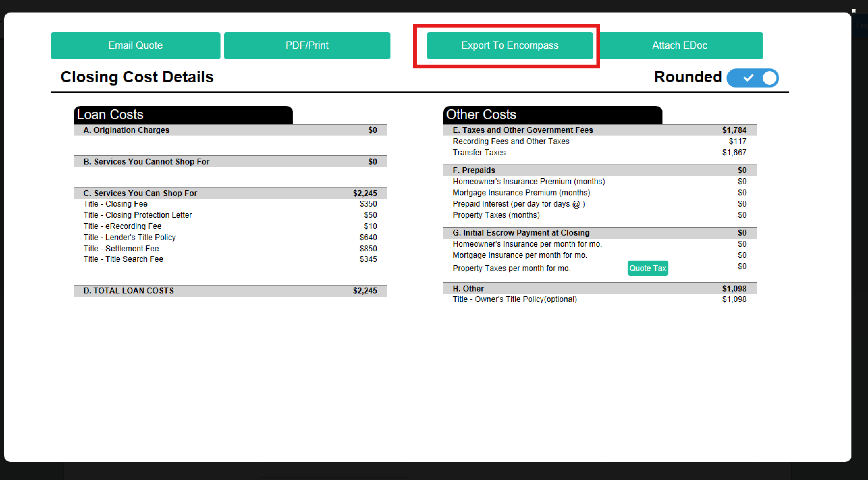Viewport: 868px width, 480px height.
Task: Click the F. Prepaids section row
Action: point(600,170)
